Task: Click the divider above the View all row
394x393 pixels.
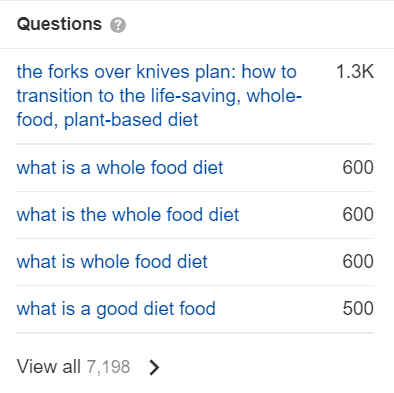Action: [x=195, y=333]
